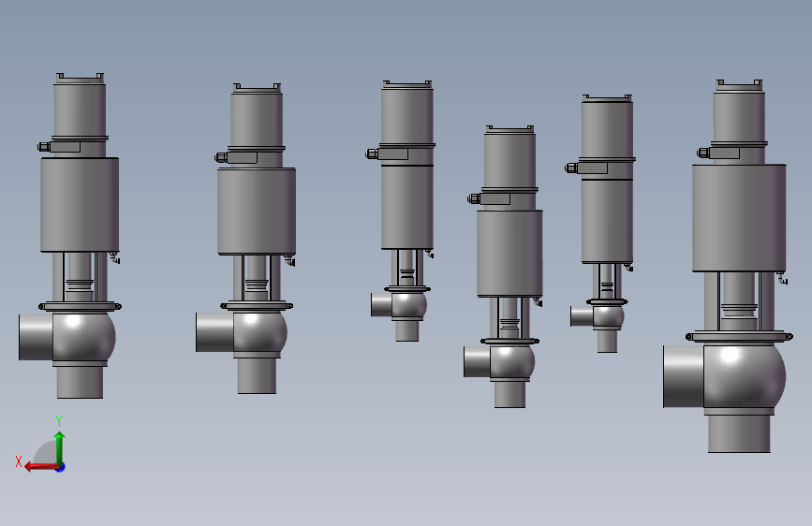Click the green Y axis arrow of the triad
This screenshot has height=526, width=812.
[x=60, y=447]
